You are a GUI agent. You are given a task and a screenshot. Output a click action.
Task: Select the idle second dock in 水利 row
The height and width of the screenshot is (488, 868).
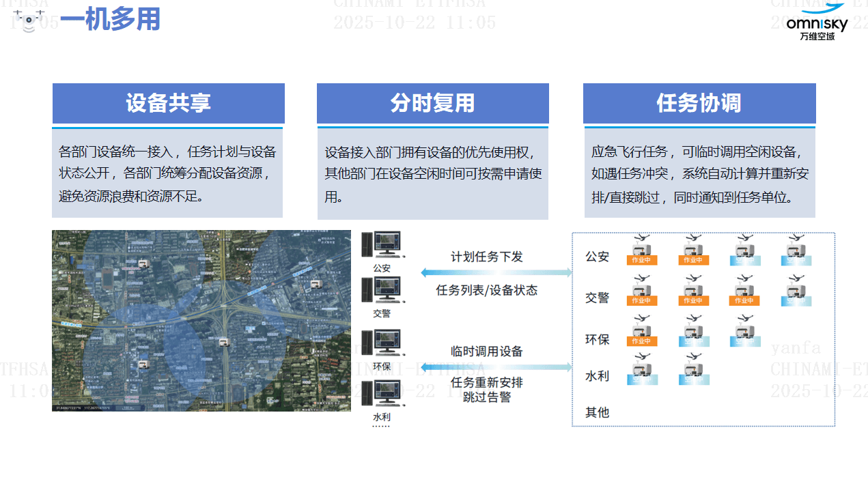(694, 369)
